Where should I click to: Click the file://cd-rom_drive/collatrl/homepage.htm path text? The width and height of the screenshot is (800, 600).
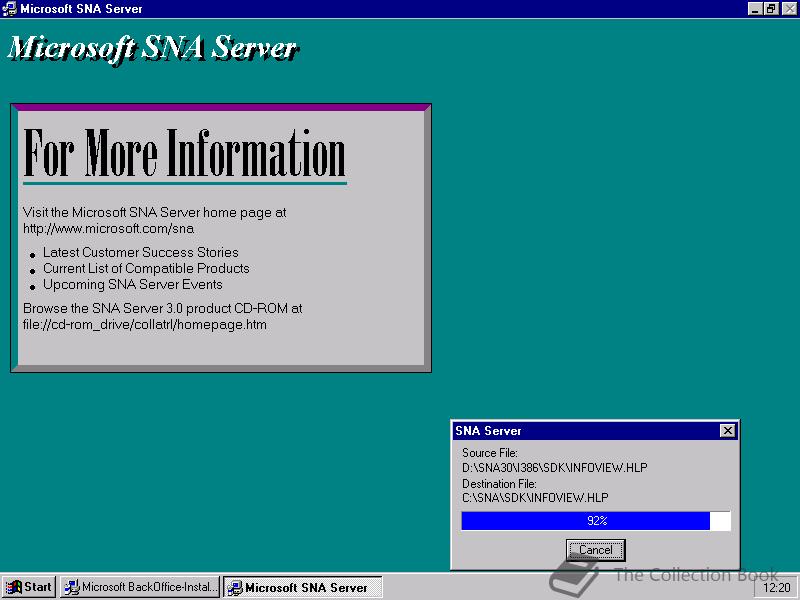[145, 324]
